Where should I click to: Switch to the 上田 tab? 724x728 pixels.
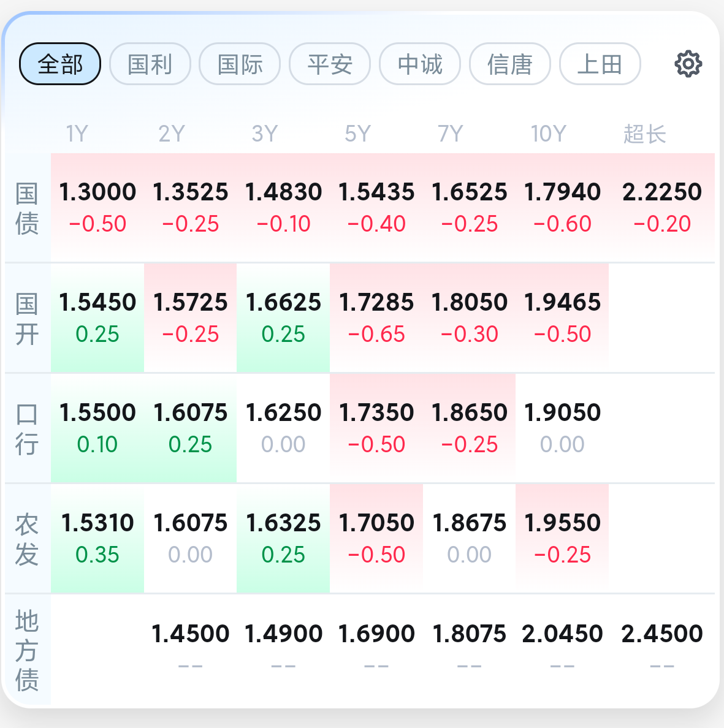pos(600,64)
